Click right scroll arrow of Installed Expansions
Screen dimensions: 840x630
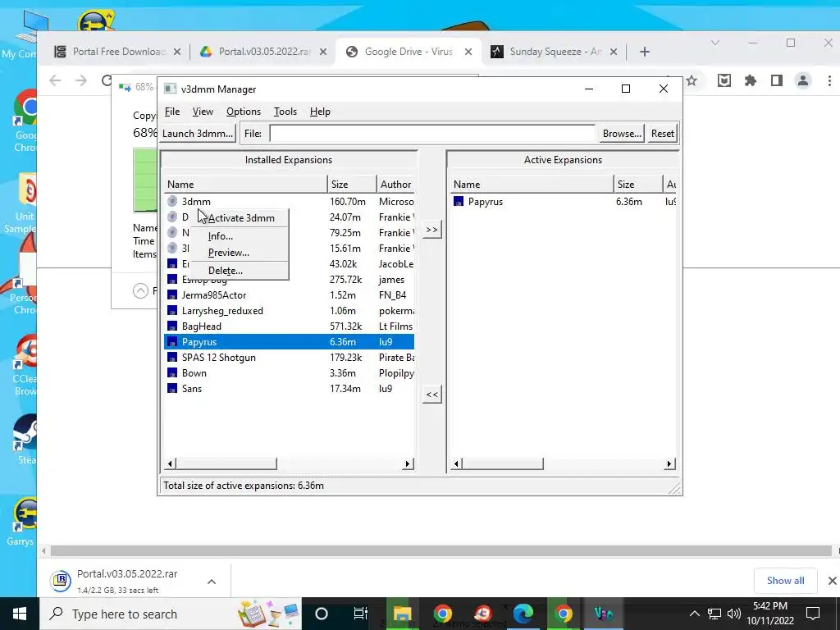coord(409,464)
